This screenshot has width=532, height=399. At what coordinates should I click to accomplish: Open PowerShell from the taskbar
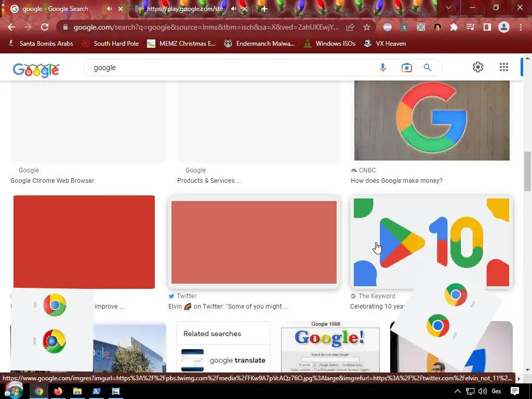click(x=97, y=392)
